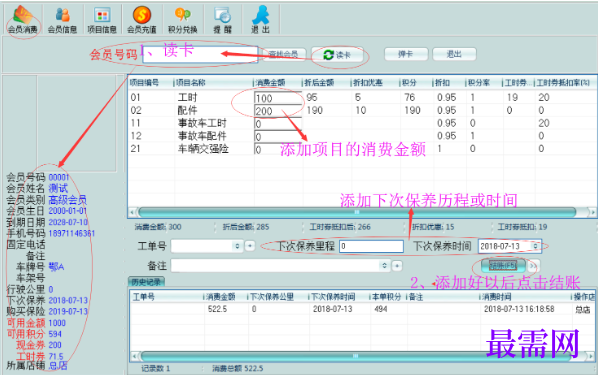Click the 可用金额 value 1000

click(57, 323)
